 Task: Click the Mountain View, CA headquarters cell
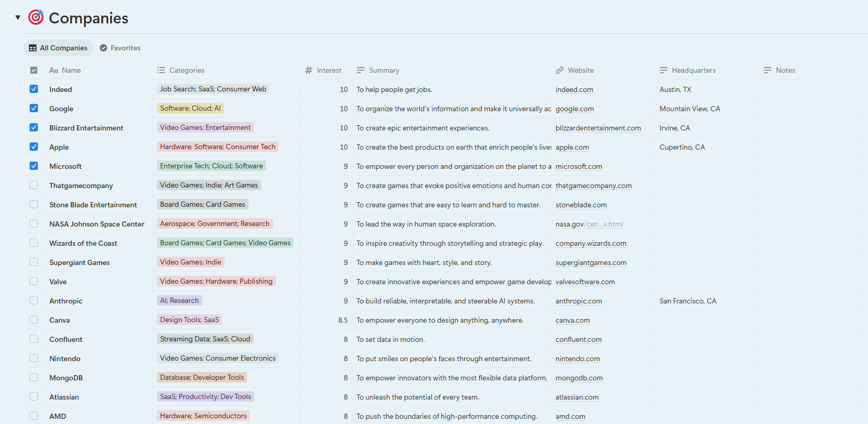point(690,109)
